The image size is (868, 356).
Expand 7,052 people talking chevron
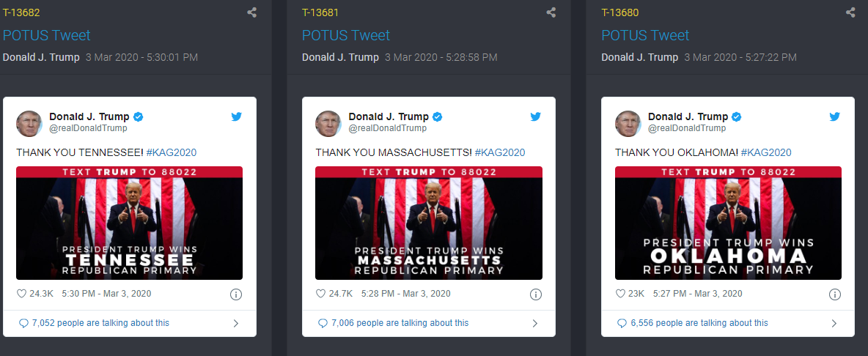pyautogui.click(x=236, y=323)
